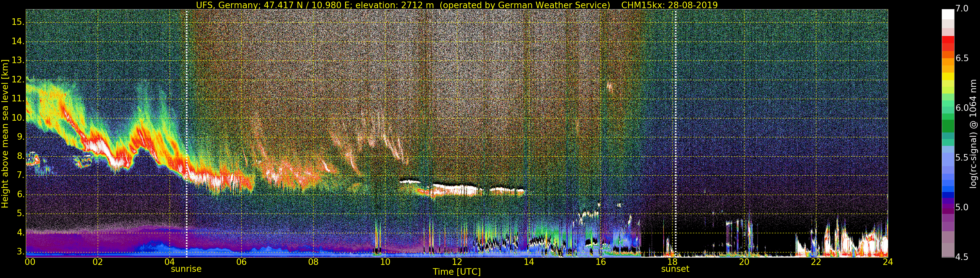The image size is (980, 278).
Task: Click the "14" time tick label on the time axis
Action: (529, 262)
